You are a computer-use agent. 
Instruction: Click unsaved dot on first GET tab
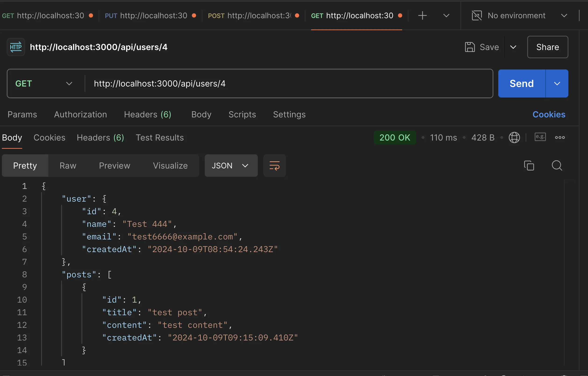click(91, 16)
